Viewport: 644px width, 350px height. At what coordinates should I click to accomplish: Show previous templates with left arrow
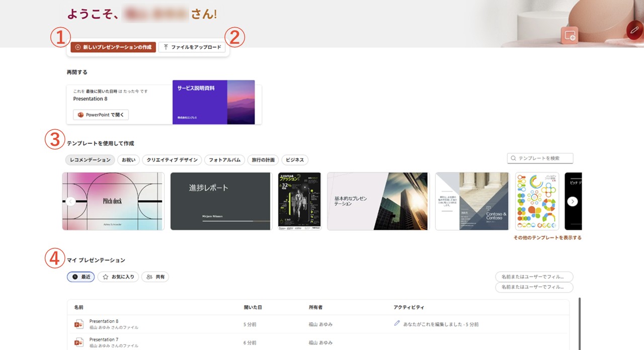(70, 201)
